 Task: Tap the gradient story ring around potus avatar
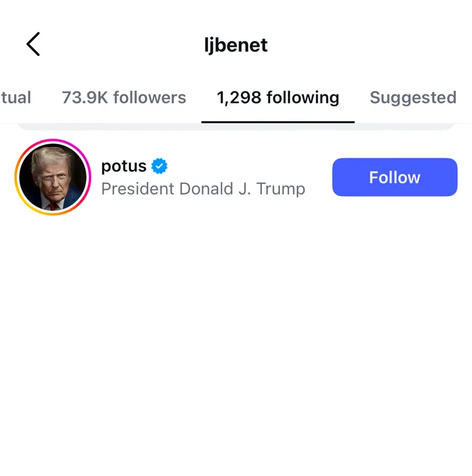(53, 177)
